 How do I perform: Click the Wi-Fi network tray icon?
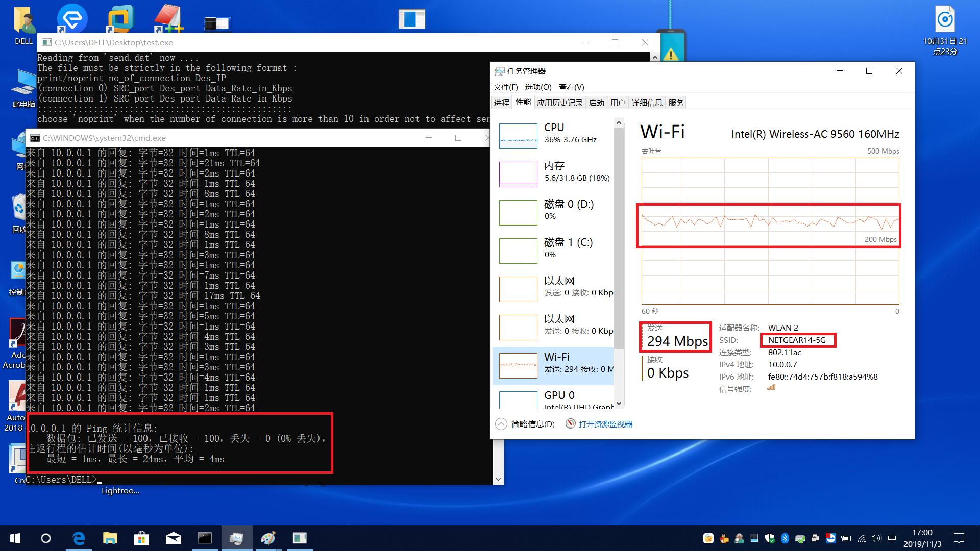tap(862, 538)
